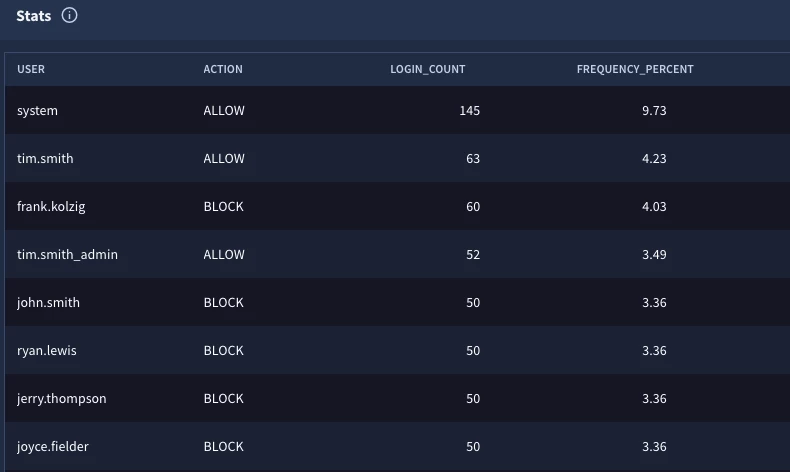Screen dimensions: 790x472
Task: Select the 'ryan.lewis' user cell
Action: pyautogui.click(x=47, y=350)
